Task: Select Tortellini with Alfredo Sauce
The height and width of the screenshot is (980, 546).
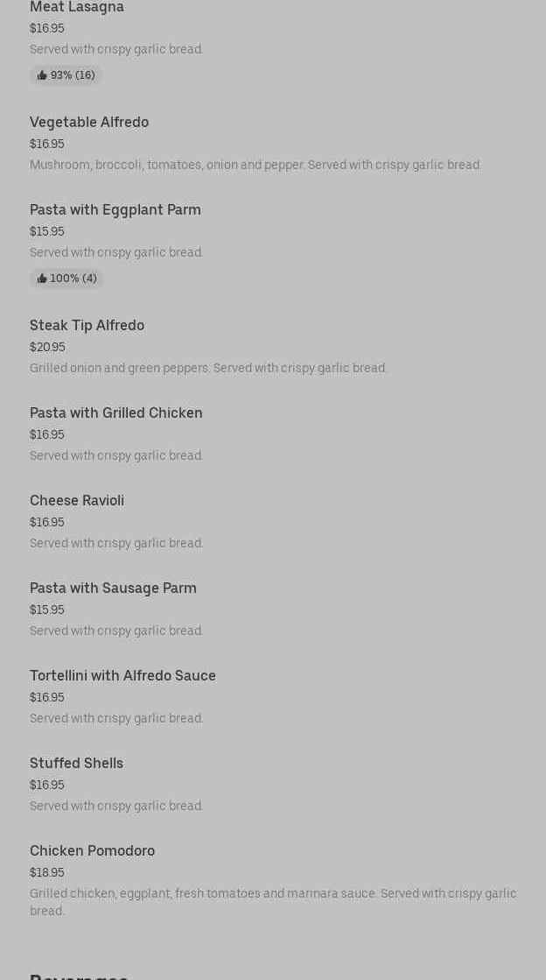Action: click(122, 676)
